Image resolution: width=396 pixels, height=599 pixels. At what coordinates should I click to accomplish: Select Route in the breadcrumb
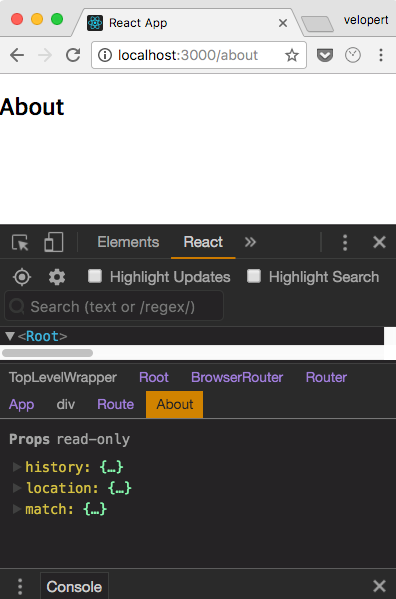click(x=115, y=404)
